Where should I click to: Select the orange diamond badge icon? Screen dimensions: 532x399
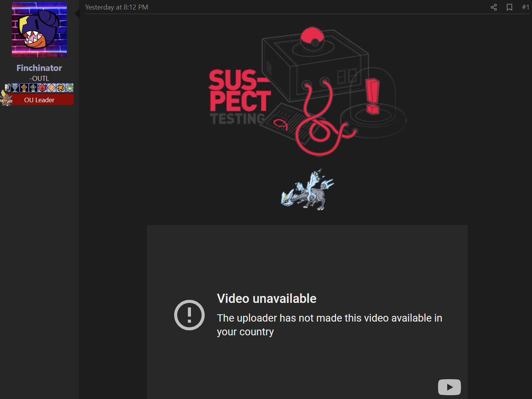tap(52, 88)
